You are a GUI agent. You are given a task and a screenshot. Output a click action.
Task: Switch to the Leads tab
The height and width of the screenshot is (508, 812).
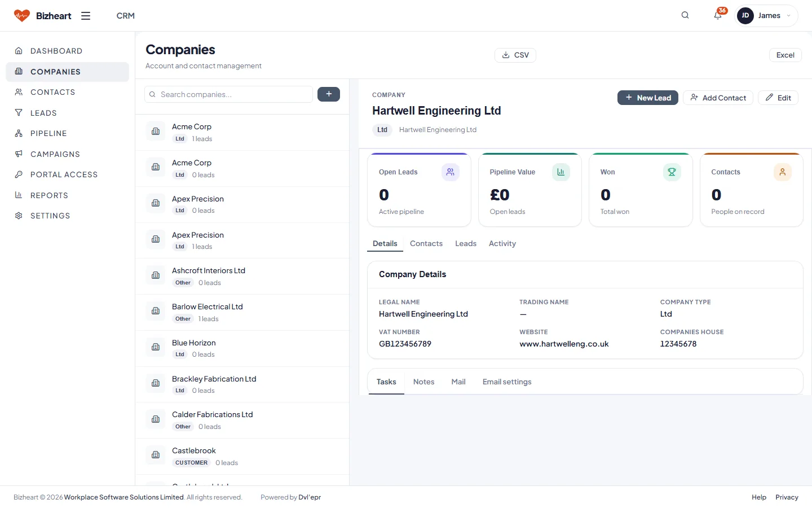pos(466,243)
